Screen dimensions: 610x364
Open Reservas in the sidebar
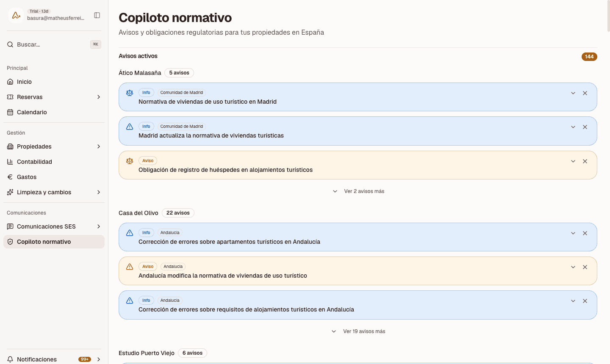[x=54, y=97]
